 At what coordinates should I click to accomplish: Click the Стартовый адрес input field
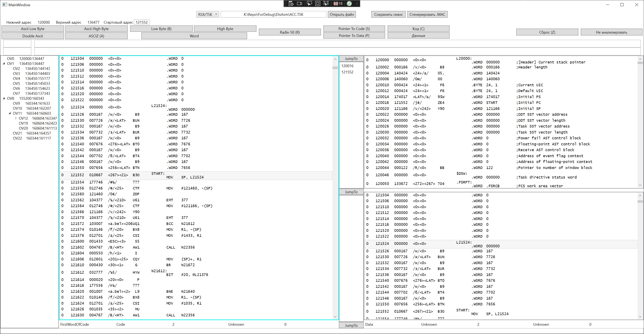click(142, 22)
